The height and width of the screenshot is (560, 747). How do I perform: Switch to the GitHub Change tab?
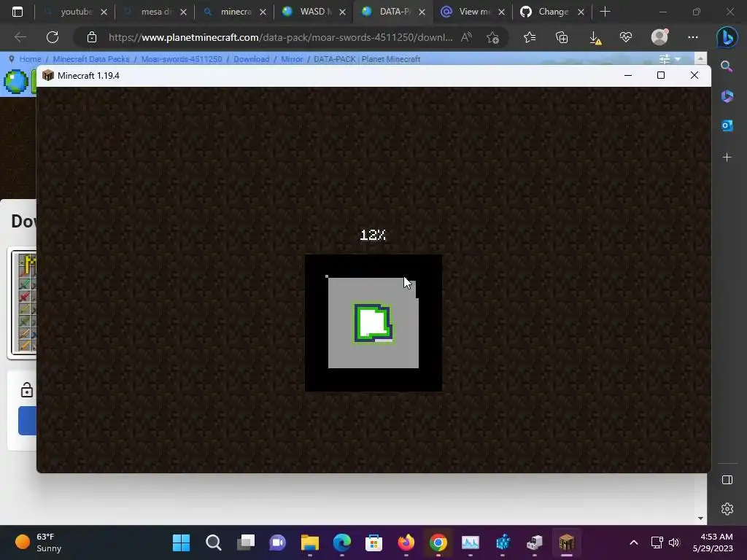[x=553, y=12]
